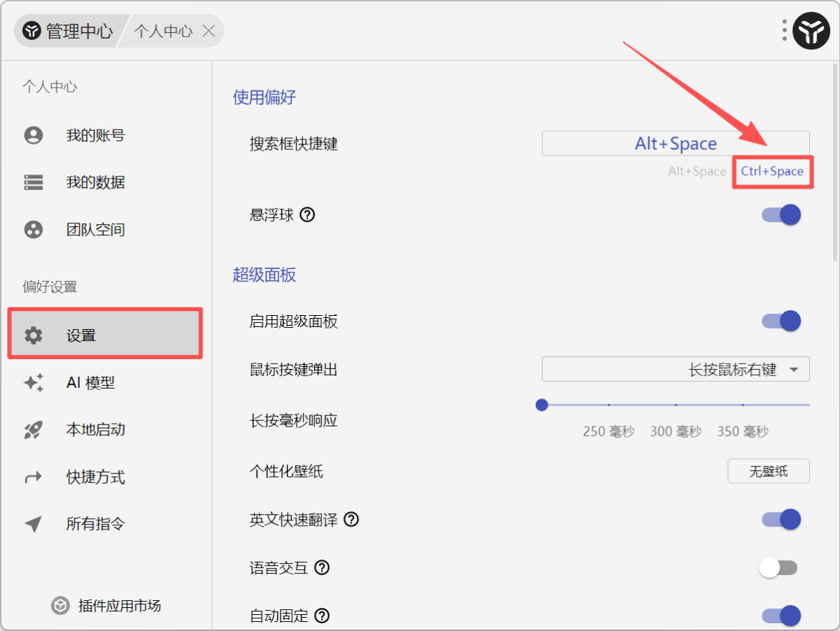This screenshot has width=840, height=631.
Task: Disable the 启用超级面板 switch
Action: tap(781, 321)
